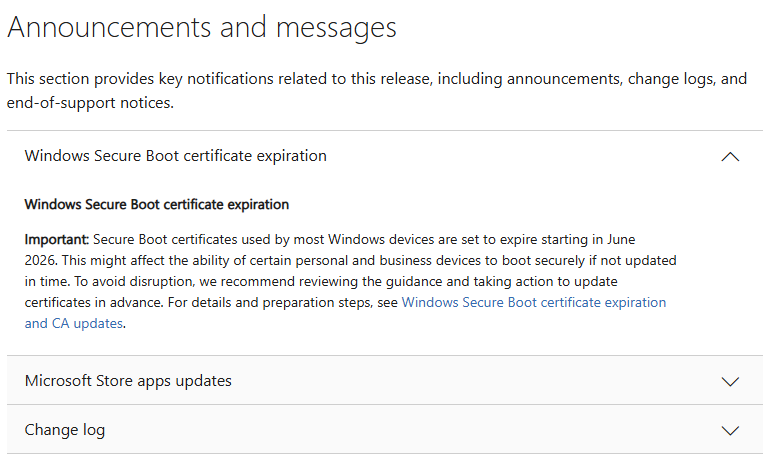Click the bold "Important:" label
Screen dimensions: 772x465
click(x=57, y=240)
